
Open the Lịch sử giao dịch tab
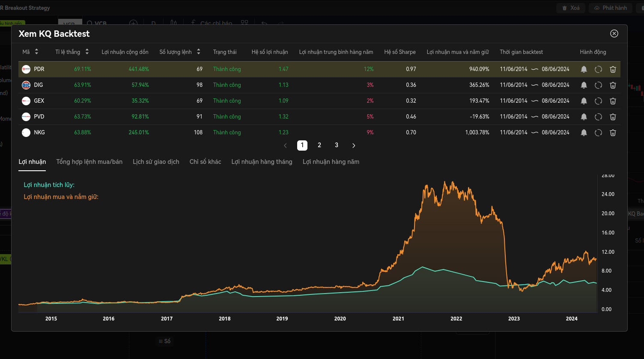[x=156, y=162]
